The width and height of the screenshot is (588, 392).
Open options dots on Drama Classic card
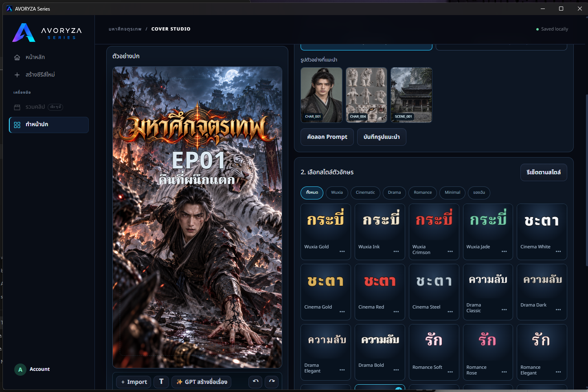point(504,310)
